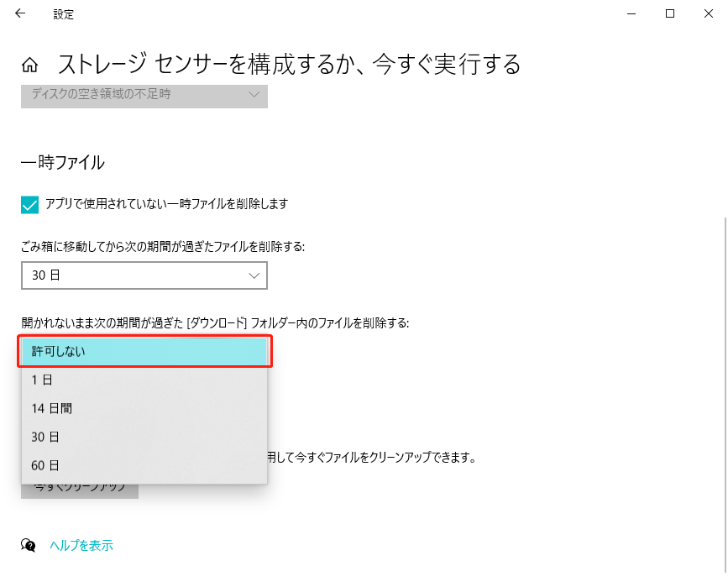Open the ヘルプを表示 link
Screen dimensions: 728x587
[x=81, y=546]
